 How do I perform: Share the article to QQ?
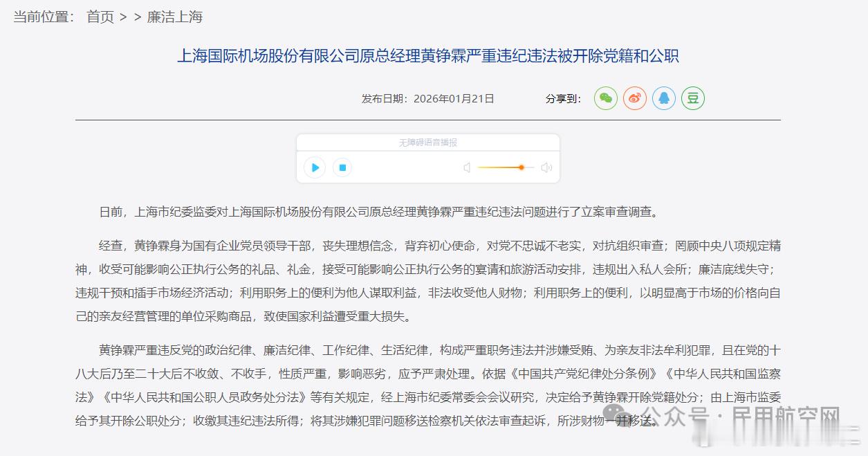pos(663,98)
